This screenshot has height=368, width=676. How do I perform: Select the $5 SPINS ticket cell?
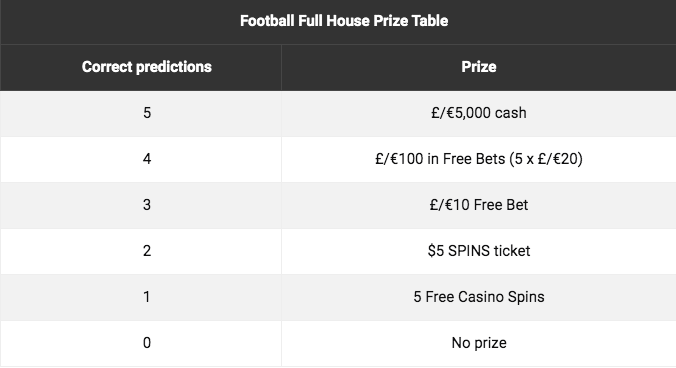coord(479,251)
